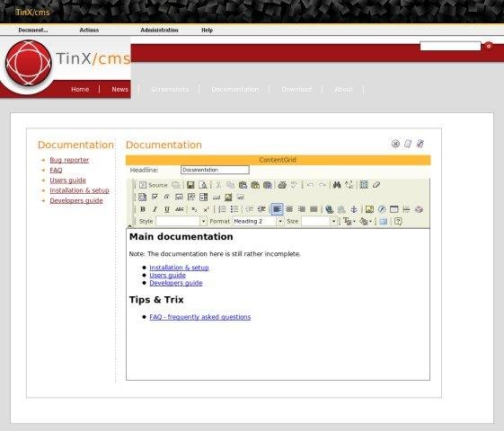This screenshot has height=431, width=504.
Task: Toggle Block Justify alignment
Action: 314,209
